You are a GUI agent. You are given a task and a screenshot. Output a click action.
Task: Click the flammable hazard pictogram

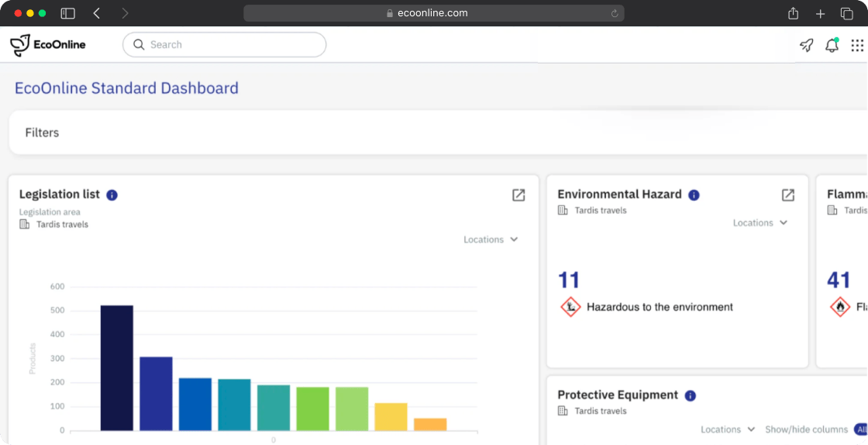[x=840, y=307]
